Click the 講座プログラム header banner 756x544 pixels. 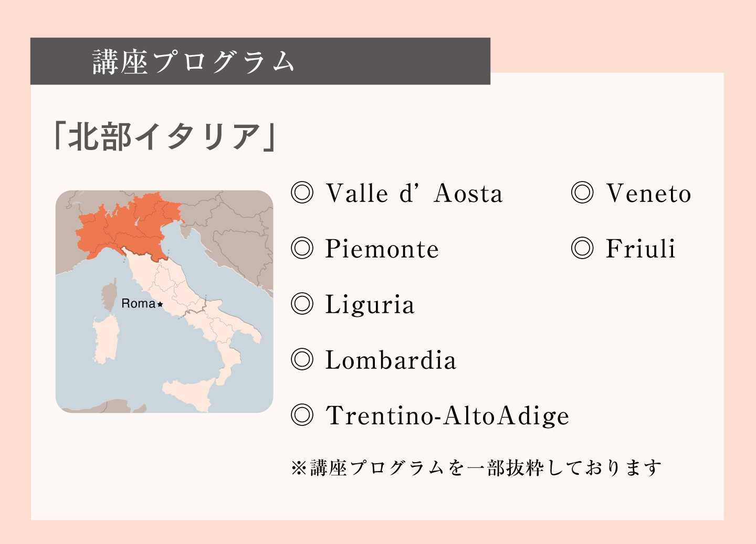pyautogui.click(x=260, y=61)
